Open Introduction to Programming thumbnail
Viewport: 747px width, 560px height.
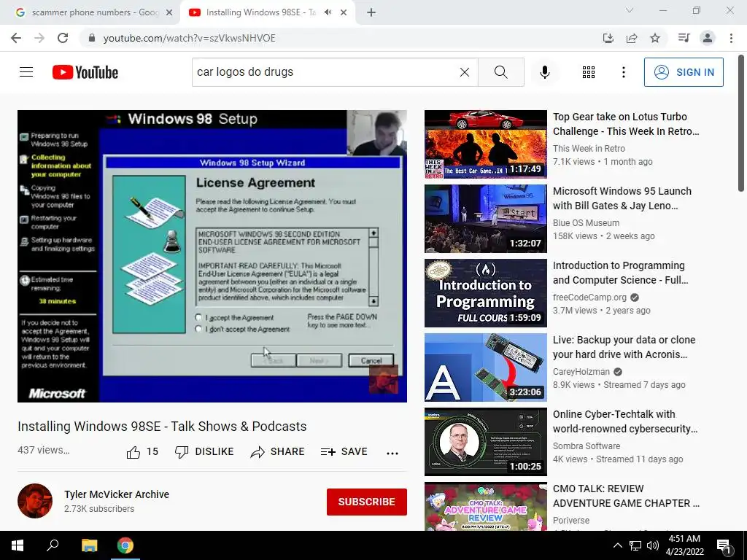pyautogui.click(x=485, y=293)
